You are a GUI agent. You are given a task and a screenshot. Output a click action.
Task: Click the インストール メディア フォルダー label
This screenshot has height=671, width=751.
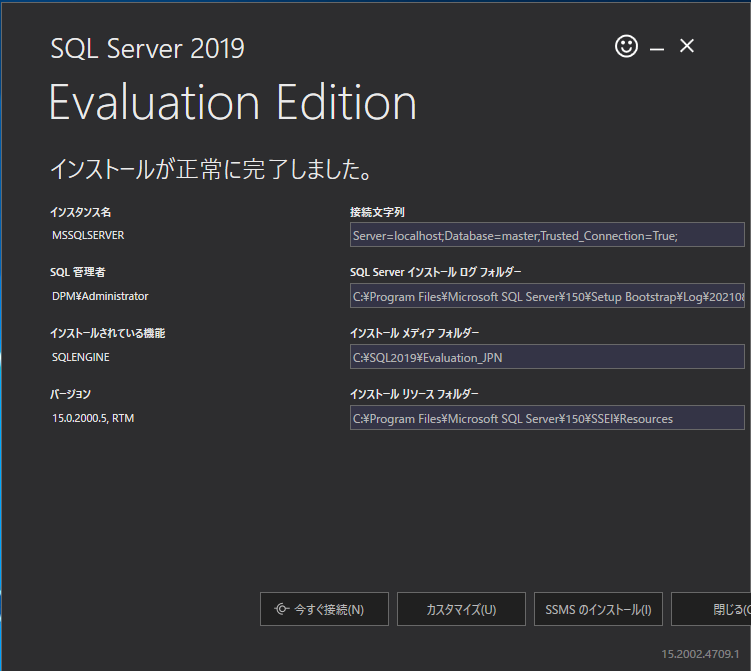click(x=414, y=333)
